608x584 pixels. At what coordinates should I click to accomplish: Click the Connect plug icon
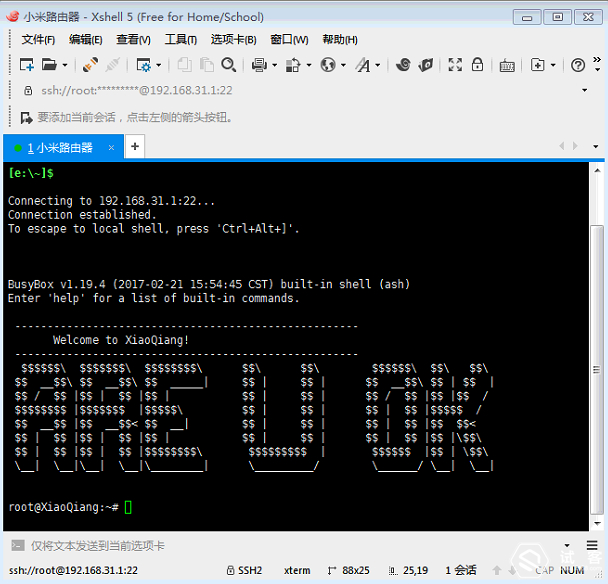(x=90, y=65)
